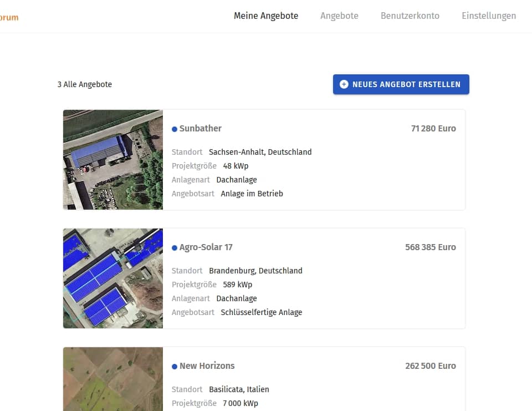Screen dimensions: 532x411
Task: Open the Sunbather offer title
Action: [201, 128]
